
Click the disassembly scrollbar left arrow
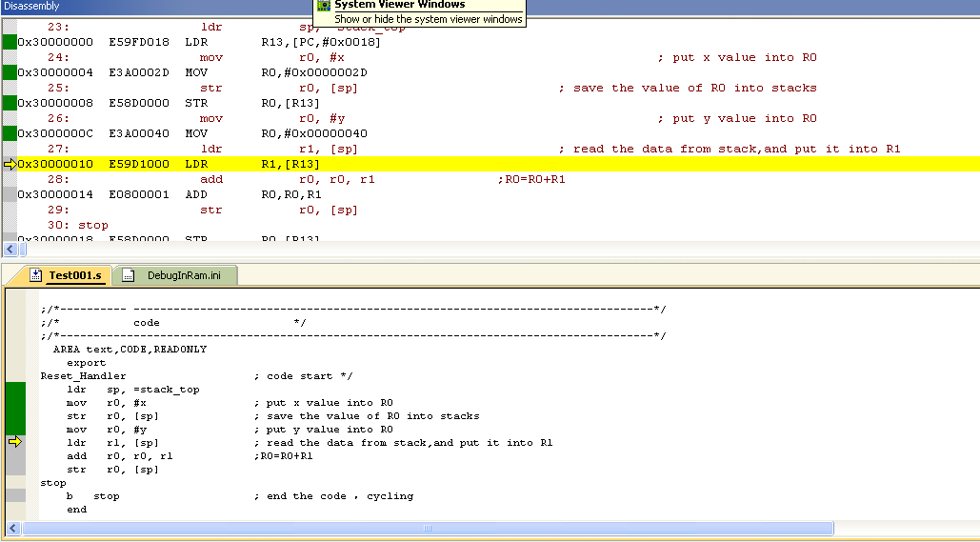click(10, 249)
